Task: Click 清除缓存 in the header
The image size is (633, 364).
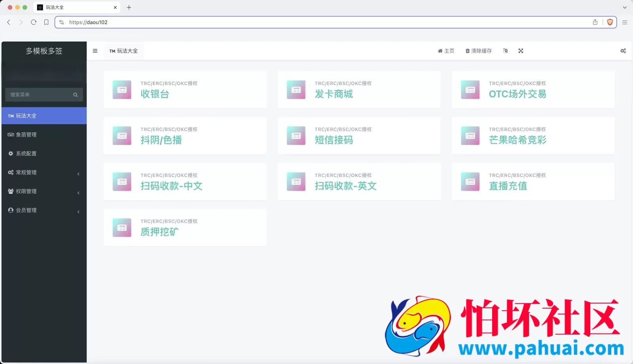Action: point(479,51)
